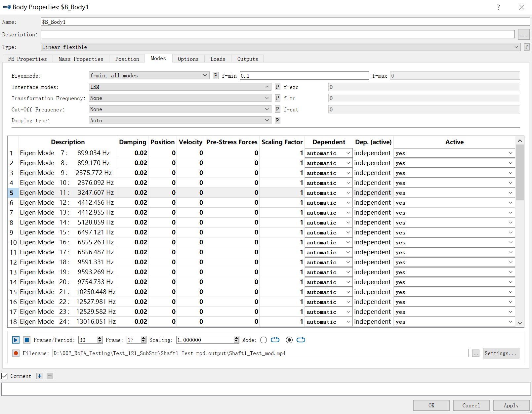Screen dimensions: 532x414
Task: Click 'Eigen Mode 22: 12527.981 Hz' cell
Action: pyautogui.click(x=68, y=302)
